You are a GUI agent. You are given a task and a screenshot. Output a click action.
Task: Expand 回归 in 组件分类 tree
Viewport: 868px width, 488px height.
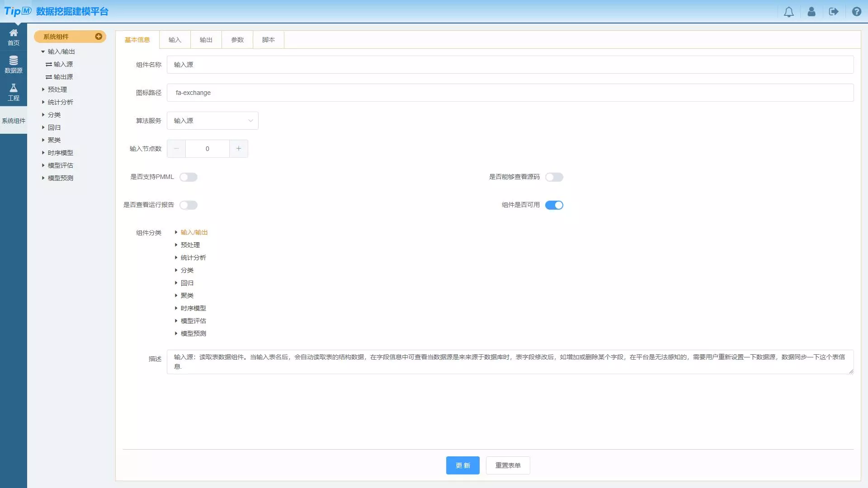tap(176, 283)
